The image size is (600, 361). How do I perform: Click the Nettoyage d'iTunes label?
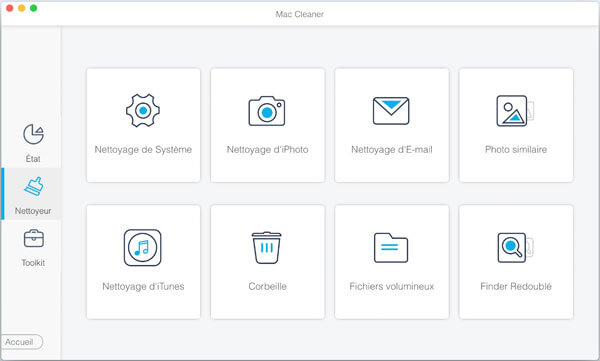[x=143, y=286]
